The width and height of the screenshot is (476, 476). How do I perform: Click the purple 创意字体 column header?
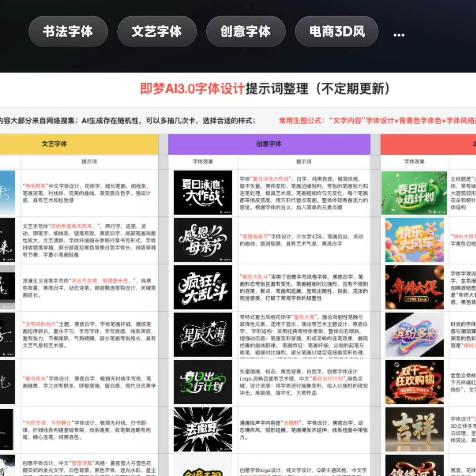(x=269, y=144)
